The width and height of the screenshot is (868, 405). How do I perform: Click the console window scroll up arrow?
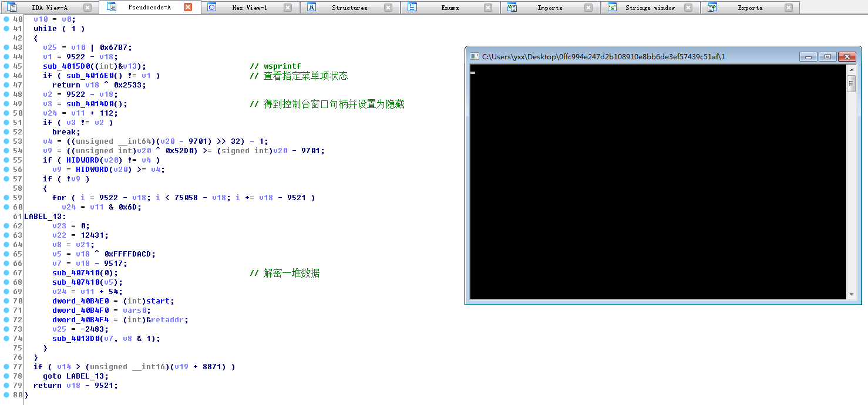coord(852,70)
